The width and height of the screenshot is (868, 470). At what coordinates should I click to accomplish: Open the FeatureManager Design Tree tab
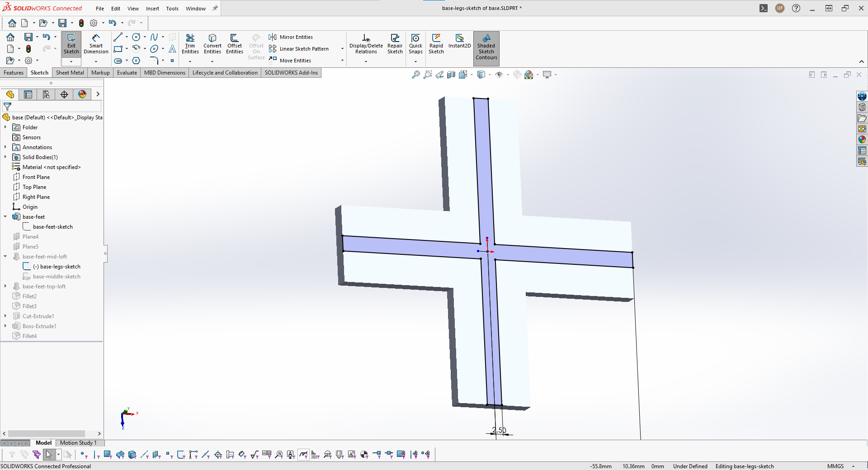(10, 94)
